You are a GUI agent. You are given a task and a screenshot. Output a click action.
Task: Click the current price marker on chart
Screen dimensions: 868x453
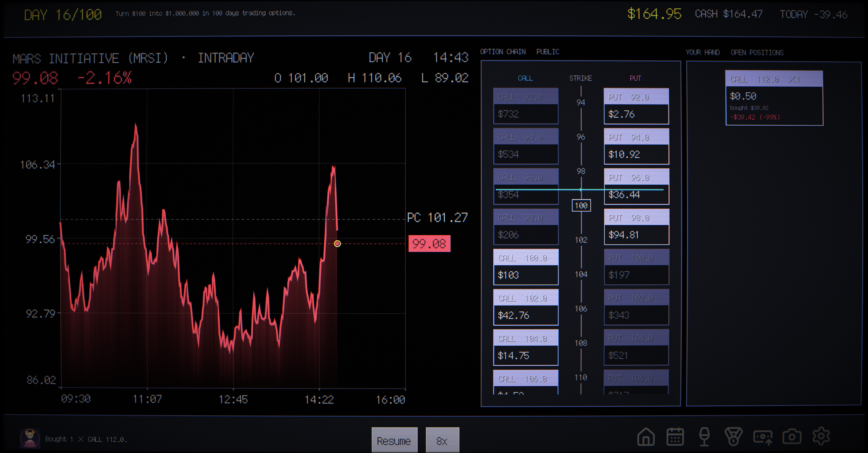coord(337,243)
